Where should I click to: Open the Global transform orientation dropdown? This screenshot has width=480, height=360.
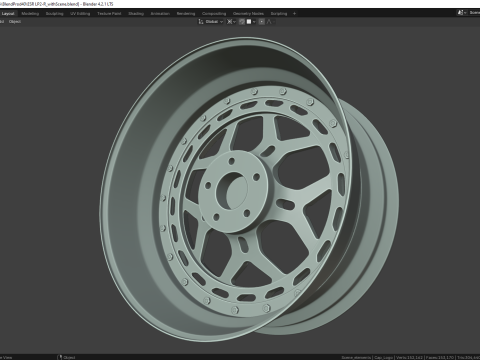211,22
